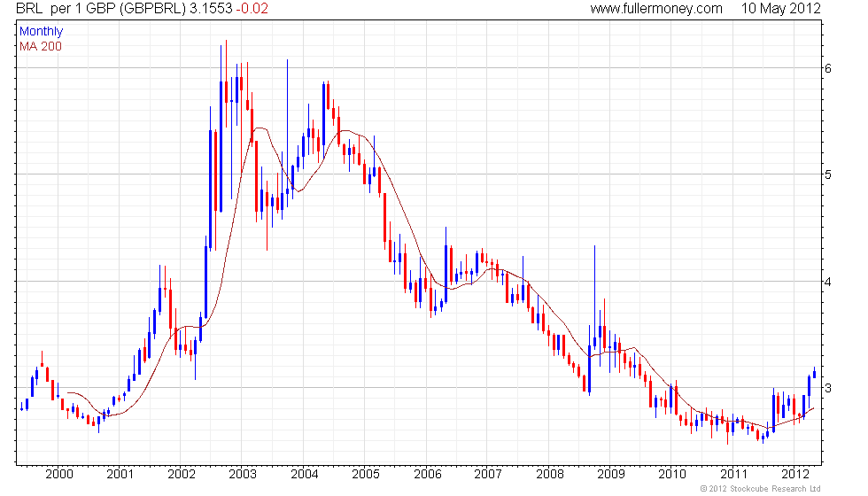This screenshot has height=496, width=868.
Task: Click the red 'MA 200' legend label
Action: 41,46
